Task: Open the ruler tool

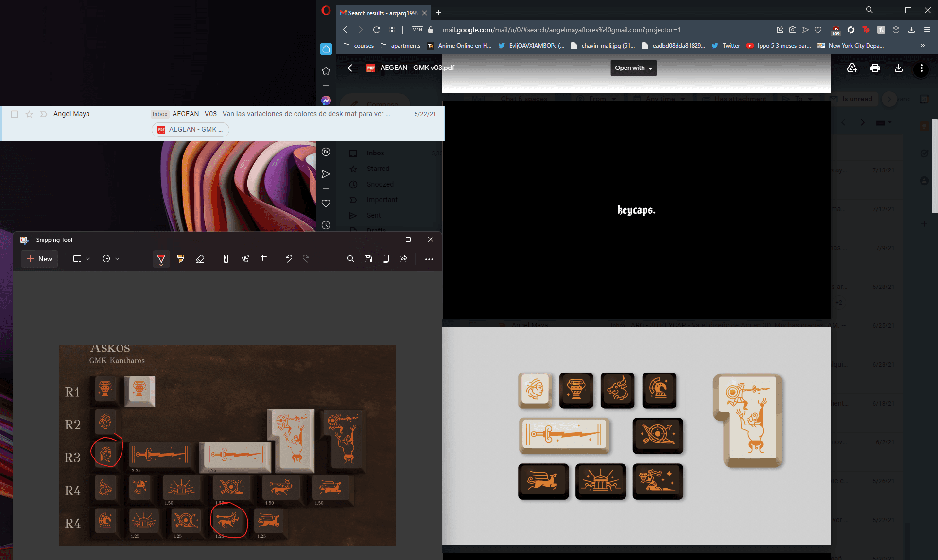Action: tap(226, 259)
